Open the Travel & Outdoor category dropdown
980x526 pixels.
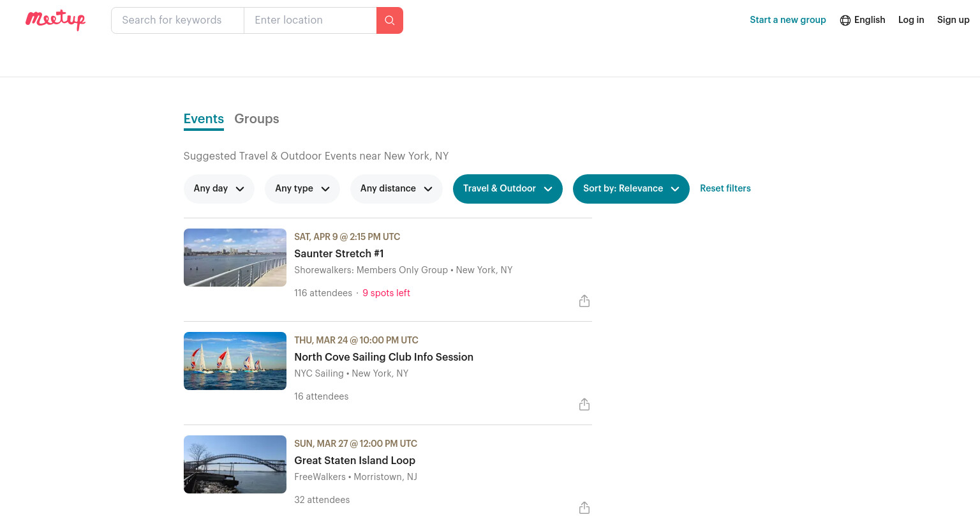(508, 189)
